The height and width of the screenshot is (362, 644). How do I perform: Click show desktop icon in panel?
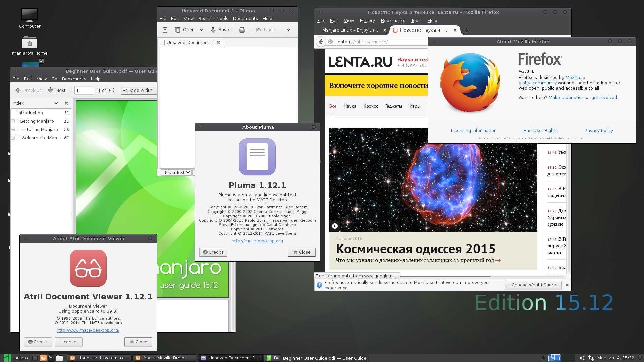pos(35,358)
